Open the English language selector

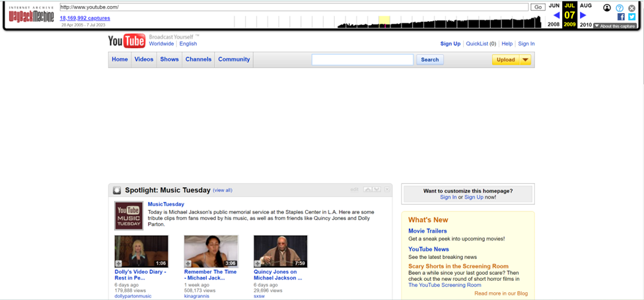(x=188, y=44)
